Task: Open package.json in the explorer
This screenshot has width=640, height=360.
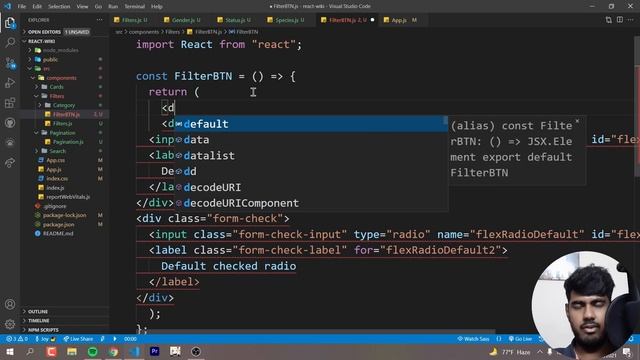Action: click(x=58, y=224)
